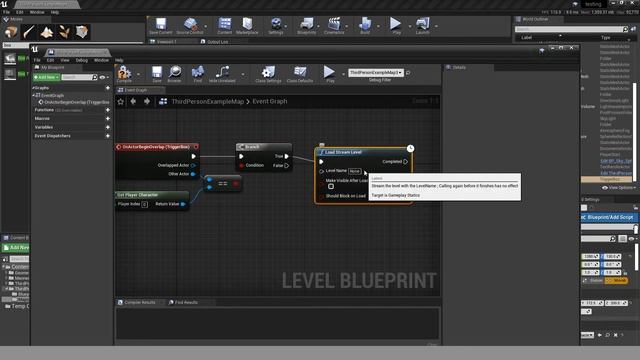
Task: Open Content browser from main toolbar
Action: 224,25
